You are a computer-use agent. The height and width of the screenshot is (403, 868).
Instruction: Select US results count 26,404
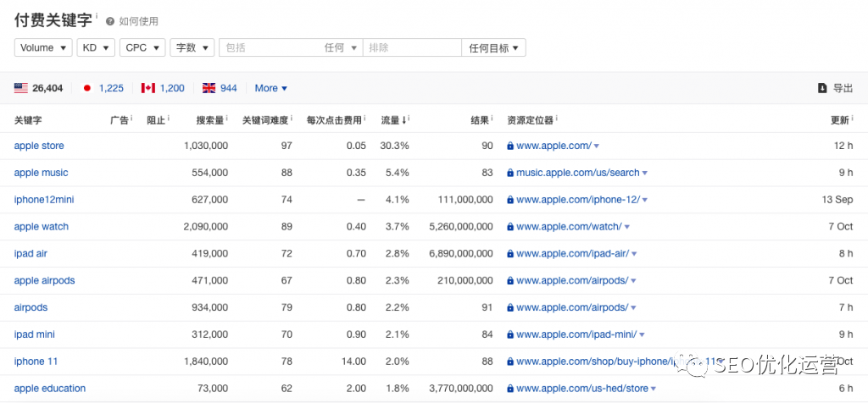[x=47, y=88]
